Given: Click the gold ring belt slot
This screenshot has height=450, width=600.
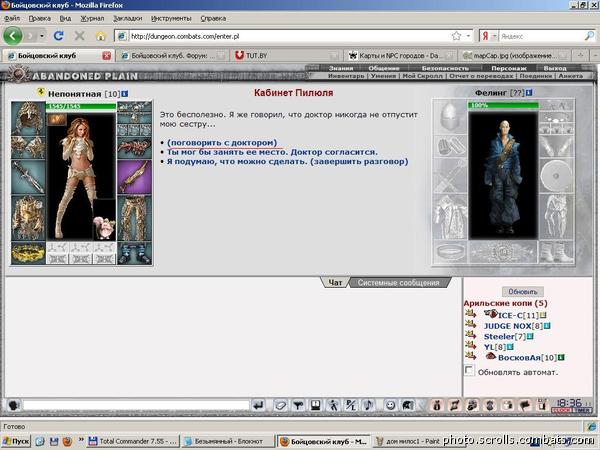Looking at the screenshot, I should pos(28,253).
